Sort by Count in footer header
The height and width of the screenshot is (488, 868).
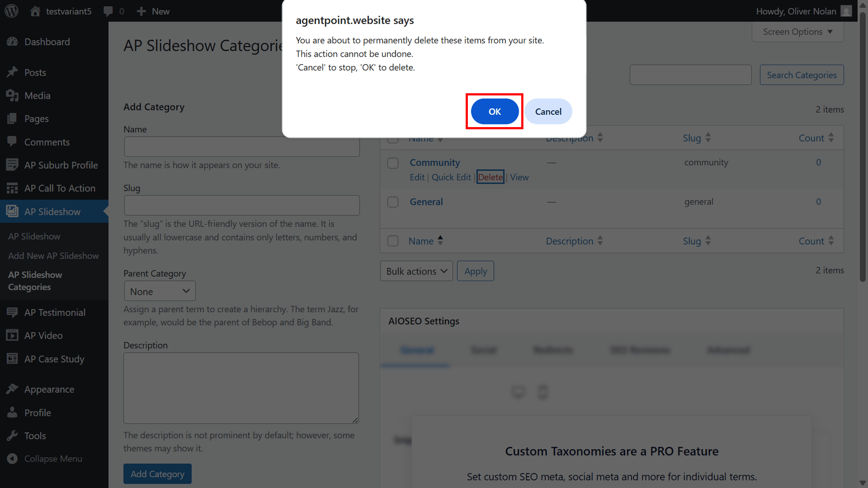coord(816,241)
